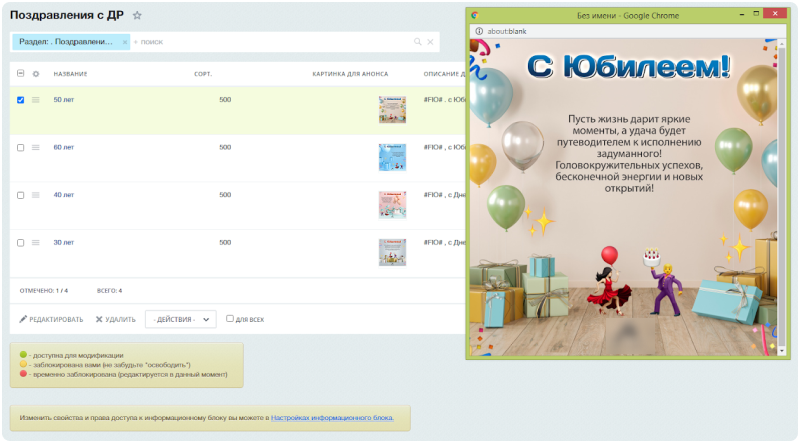Screen dimensions: 800x443
Task: Expand the Действия dropdown
Action: (x=181, y=319)
